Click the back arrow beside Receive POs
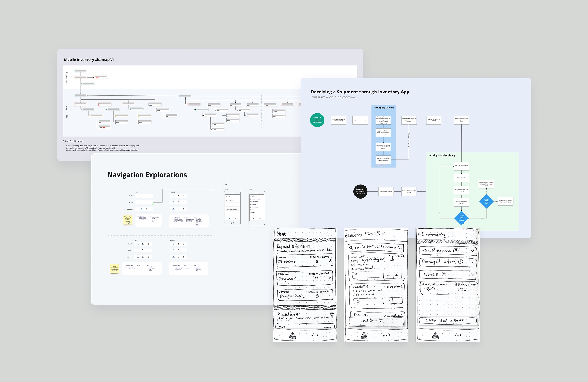Image resolution: width=588 pixels, height=382 pixels. [346, 236]
